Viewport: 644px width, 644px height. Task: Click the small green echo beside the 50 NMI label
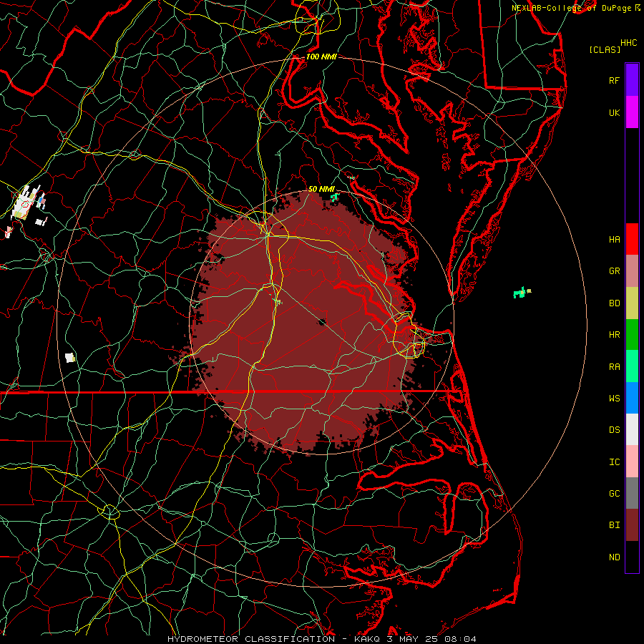pos(335,197)
